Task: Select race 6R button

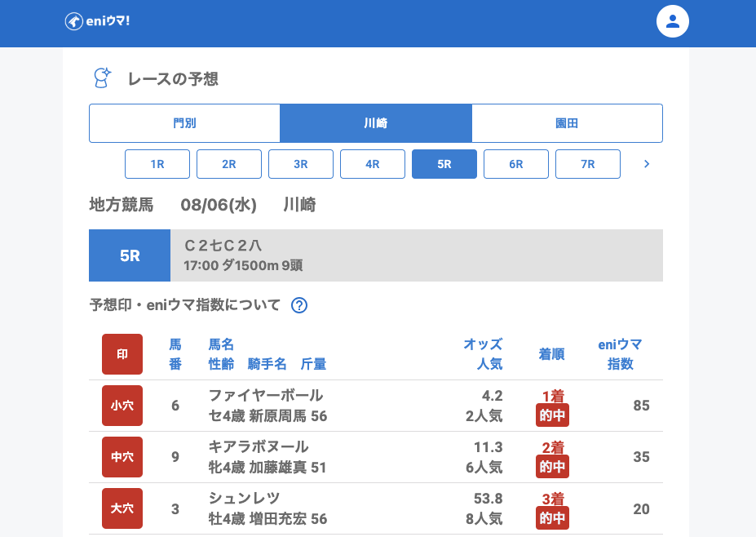Action: [x=516, y=164]
